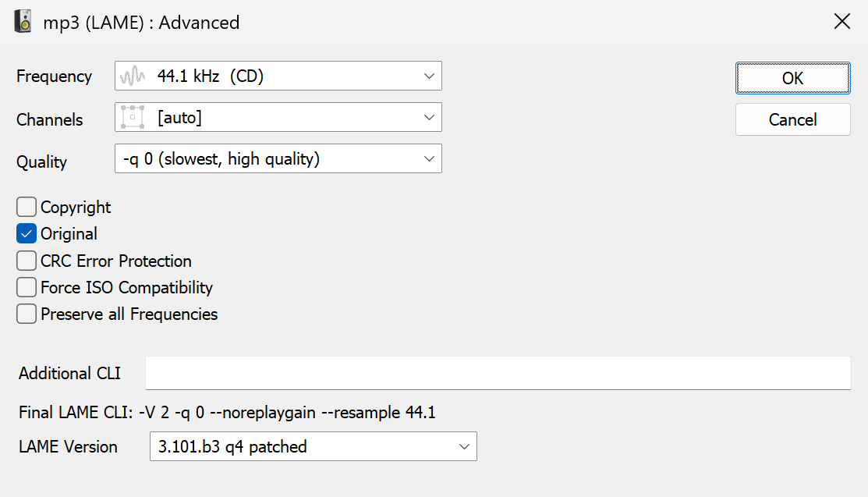Enable the Copyright checkbox
The height and width of the screenshot is (497, 868).
(27, 207)
